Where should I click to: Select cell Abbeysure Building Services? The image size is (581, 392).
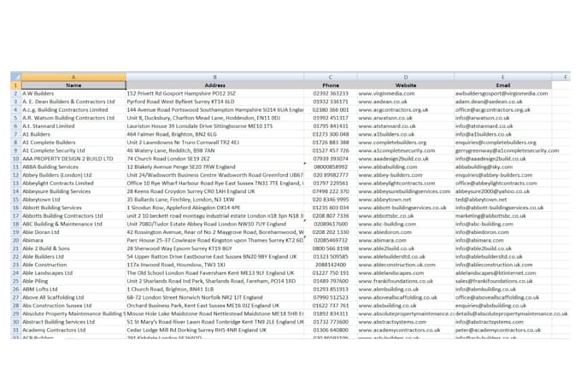point(73,191)
